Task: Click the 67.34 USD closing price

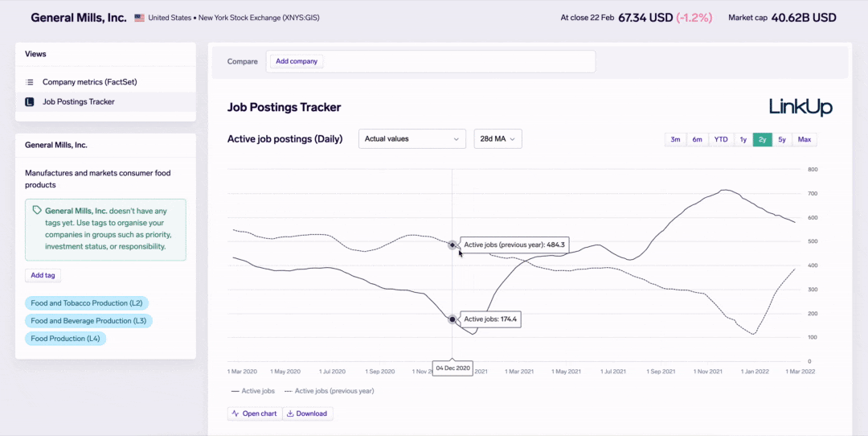Action: coord(645,18)
